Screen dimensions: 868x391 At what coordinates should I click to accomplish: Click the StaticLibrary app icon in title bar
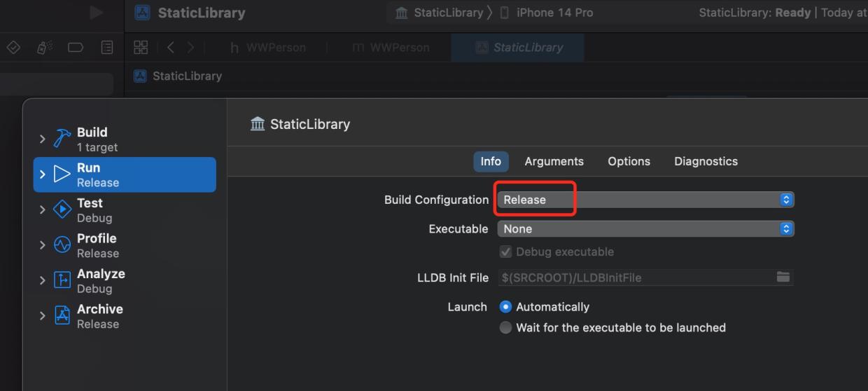[142, 13]
